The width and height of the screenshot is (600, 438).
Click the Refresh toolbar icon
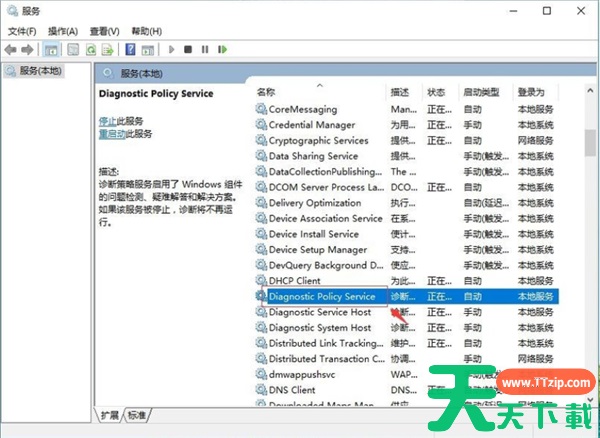pyautogui.click(x=91, y=49)
